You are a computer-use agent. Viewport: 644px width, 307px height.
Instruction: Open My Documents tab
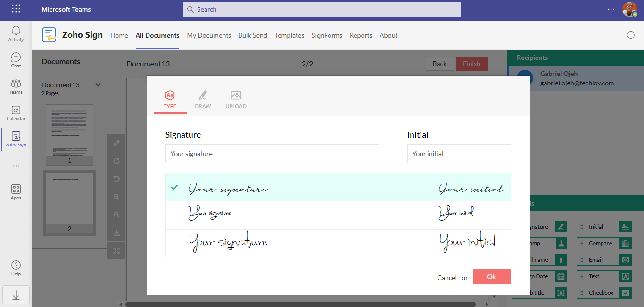(x=209, y=35)
